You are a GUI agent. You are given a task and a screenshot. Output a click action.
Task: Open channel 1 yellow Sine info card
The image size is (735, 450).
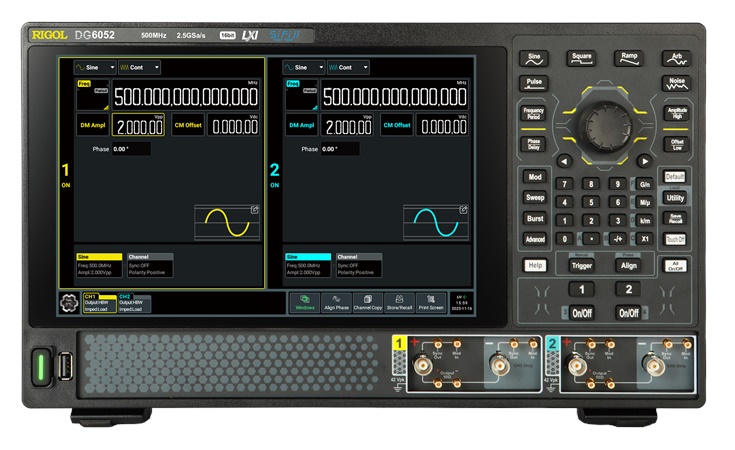[x=99, y=265]
